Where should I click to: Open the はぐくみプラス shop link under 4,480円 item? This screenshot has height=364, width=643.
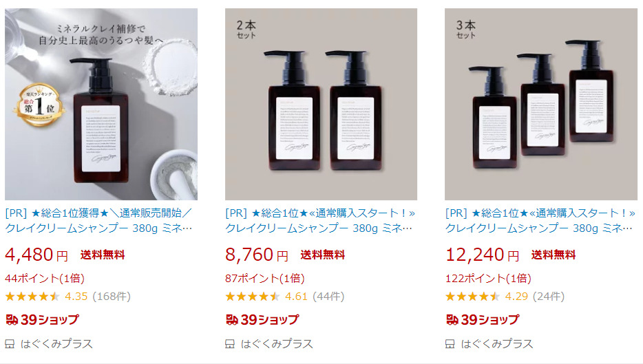coord(56,344)
